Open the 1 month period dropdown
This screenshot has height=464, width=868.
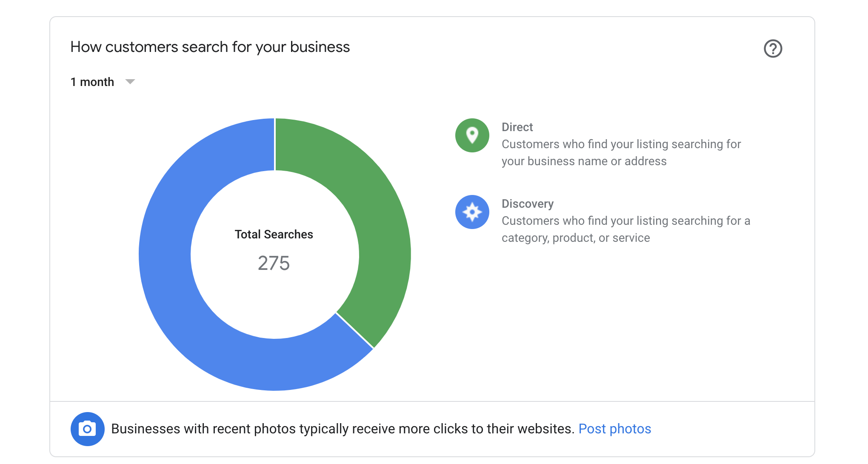[x=103, y=82]
